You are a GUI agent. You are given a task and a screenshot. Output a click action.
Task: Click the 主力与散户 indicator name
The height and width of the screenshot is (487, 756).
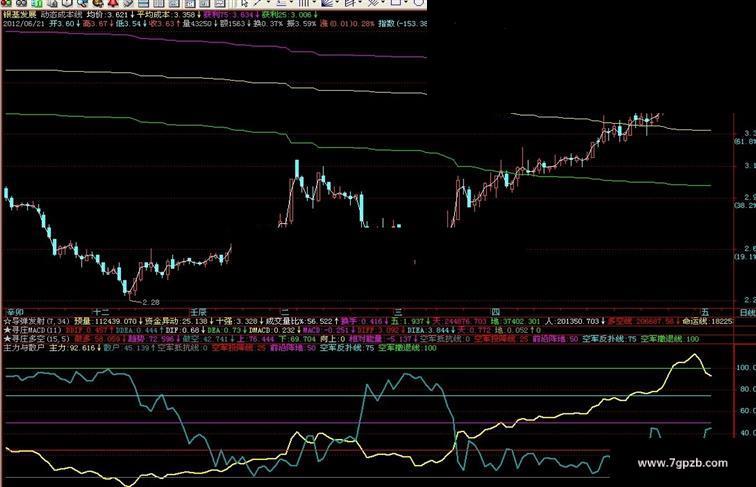(24, 348)
